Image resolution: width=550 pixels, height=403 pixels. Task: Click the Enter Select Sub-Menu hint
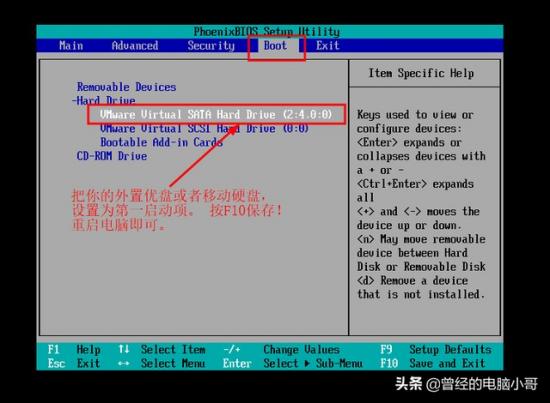293,363
